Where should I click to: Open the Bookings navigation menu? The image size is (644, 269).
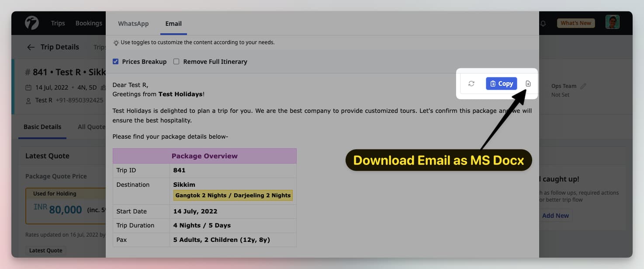pos(88,23)
